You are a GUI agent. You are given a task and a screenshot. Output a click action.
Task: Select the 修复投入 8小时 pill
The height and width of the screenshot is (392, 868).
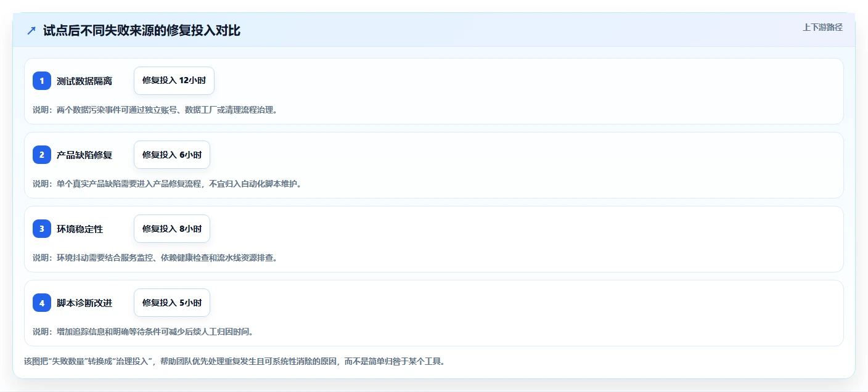(172, 229)
